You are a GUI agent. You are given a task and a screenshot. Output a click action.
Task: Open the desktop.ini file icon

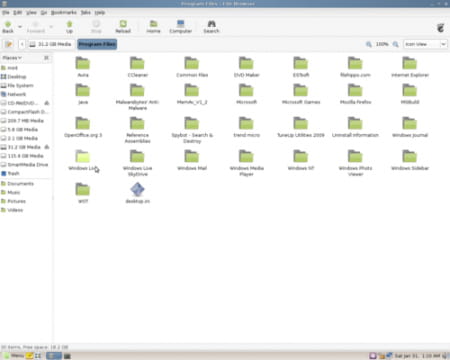point(137,190)
